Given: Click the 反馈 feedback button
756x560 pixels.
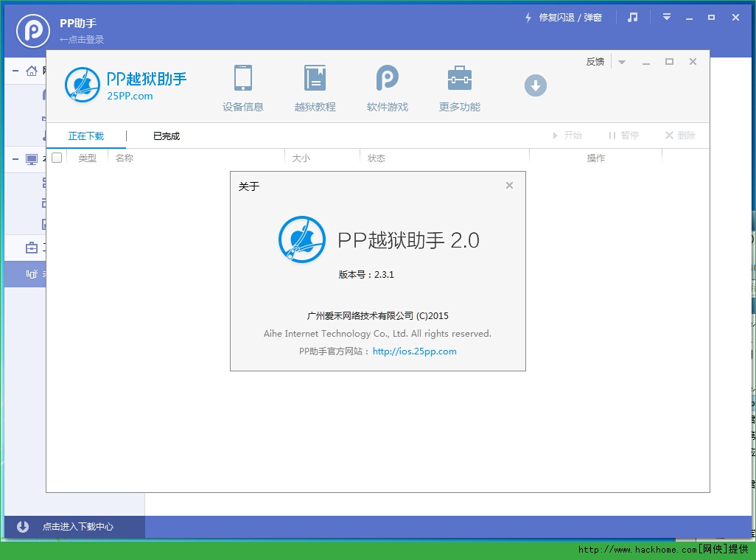Looking at the screenshot, I should click(595, 62).
